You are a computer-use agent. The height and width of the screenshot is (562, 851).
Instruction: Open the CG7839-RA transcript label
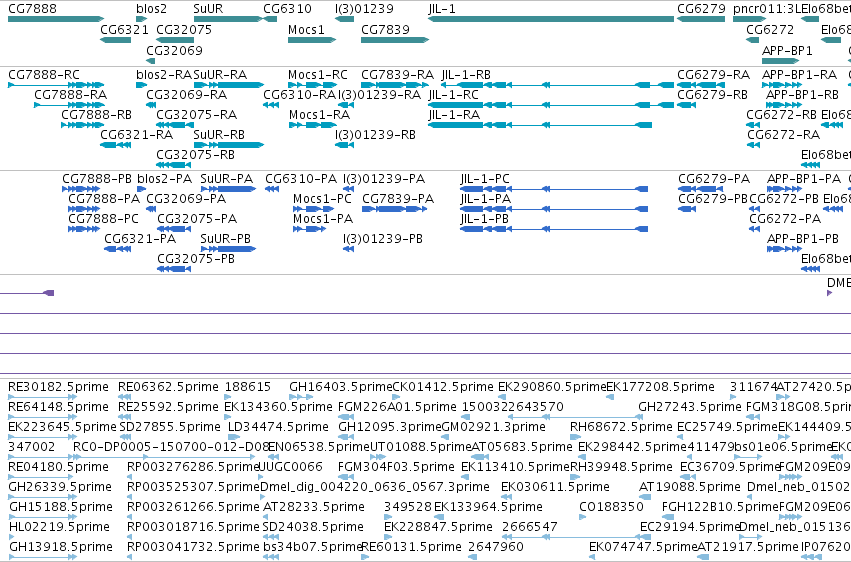tap(397, 74)
